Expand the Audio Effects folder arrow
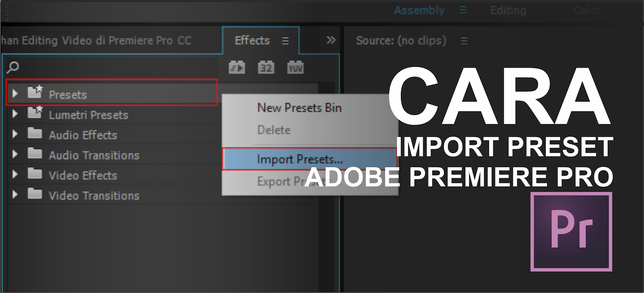The width and height of the screenshot is (644, 293). pyautogui.click(x=15, y=134)
